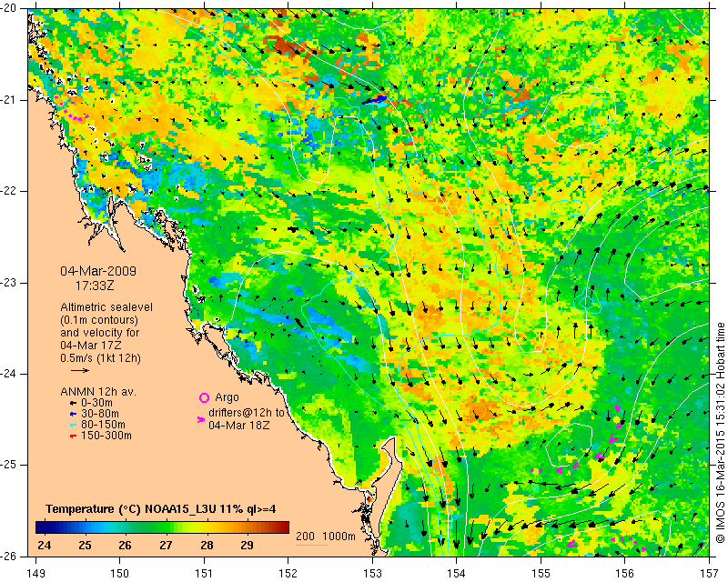Click the 'Altimetric sealevel' text line

106,307
